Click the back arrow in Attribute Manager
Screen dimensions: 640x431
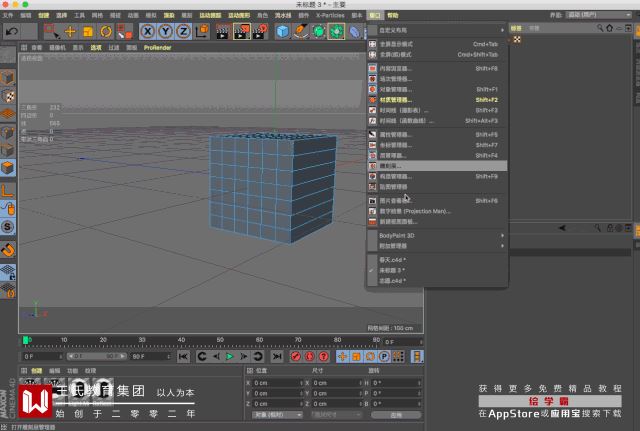562,228
